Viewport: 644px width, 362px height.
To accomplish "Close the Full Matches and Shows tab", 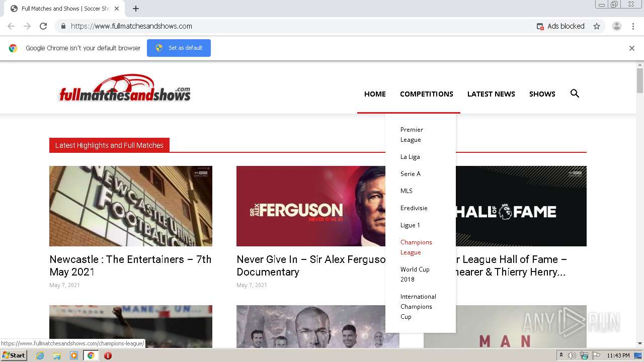I will coord(117,9).
